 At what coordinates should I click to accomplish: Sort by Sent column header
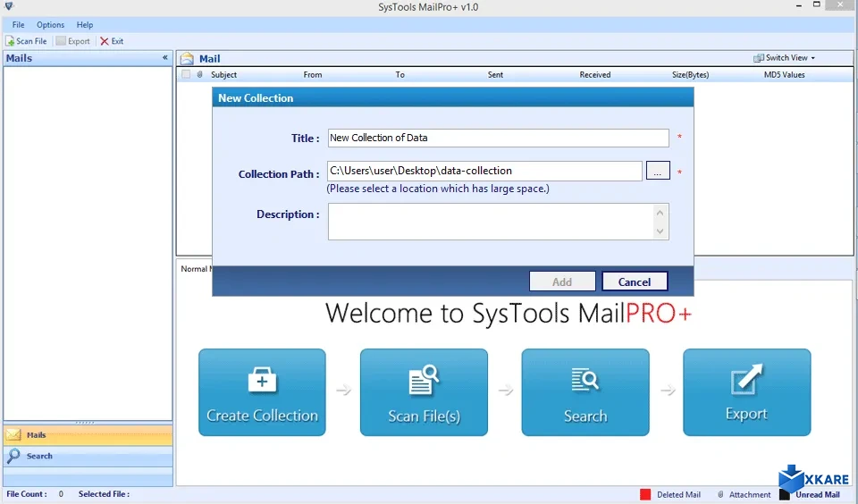[495, 74]
